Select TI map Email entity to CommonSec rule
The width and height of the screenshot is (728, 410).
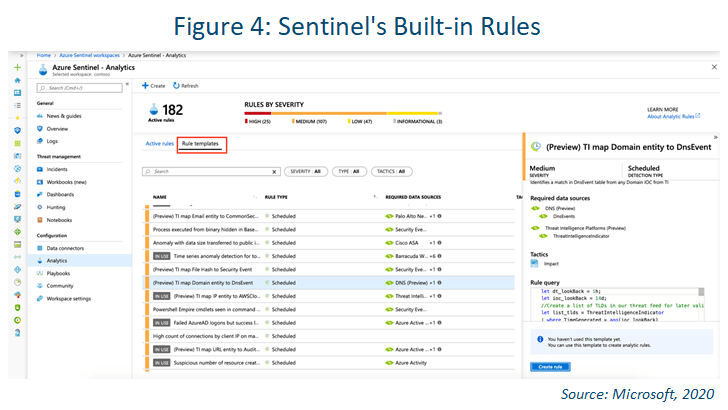point(329,216)
